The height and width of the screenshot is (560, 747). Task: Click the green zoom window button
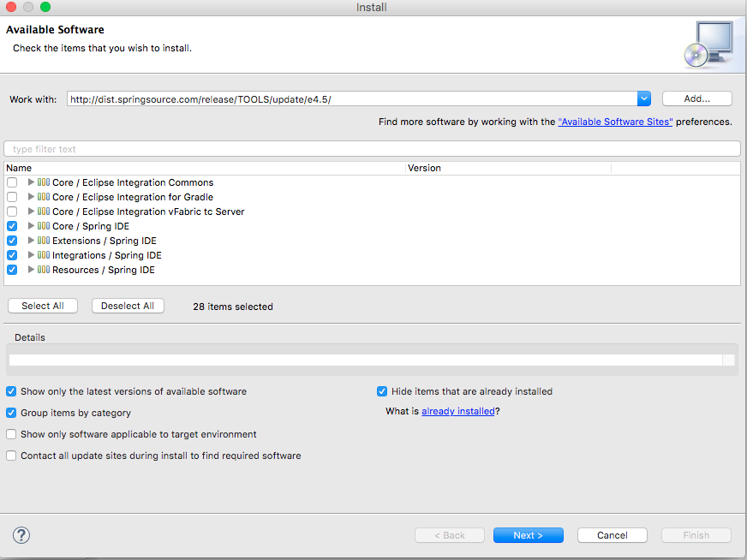45,7
